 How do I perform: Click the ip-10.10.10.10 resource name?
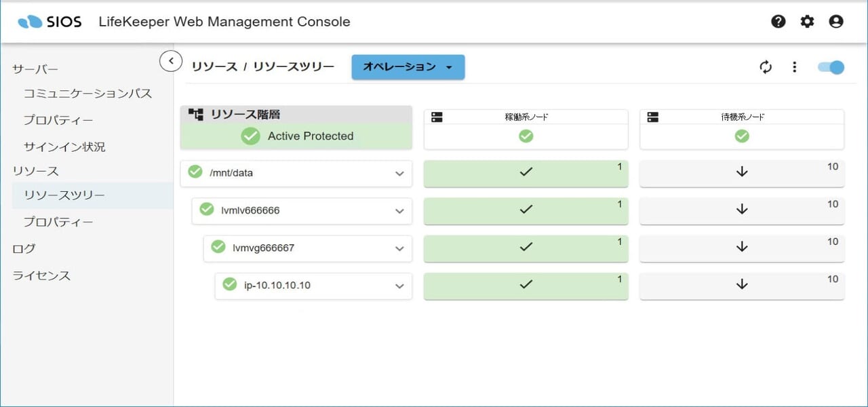click(277, 285)
